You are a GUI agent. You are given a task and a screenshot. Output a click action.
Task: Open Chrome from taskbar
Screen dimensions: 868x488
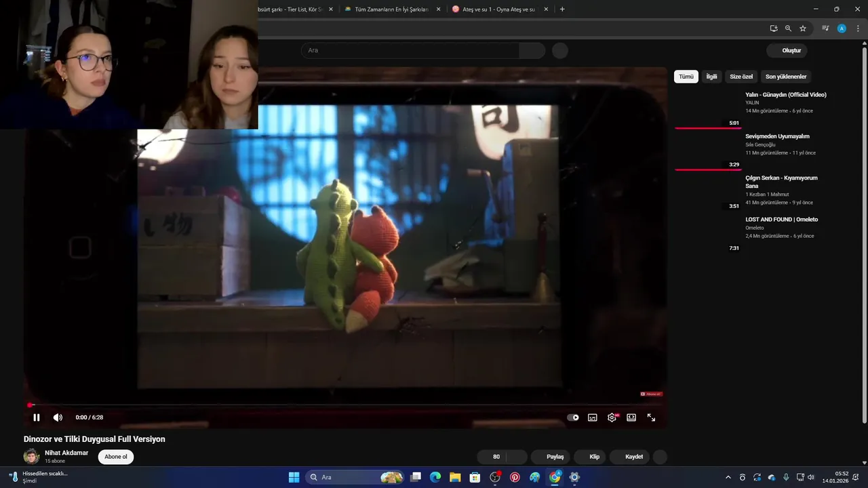(555, 477)
